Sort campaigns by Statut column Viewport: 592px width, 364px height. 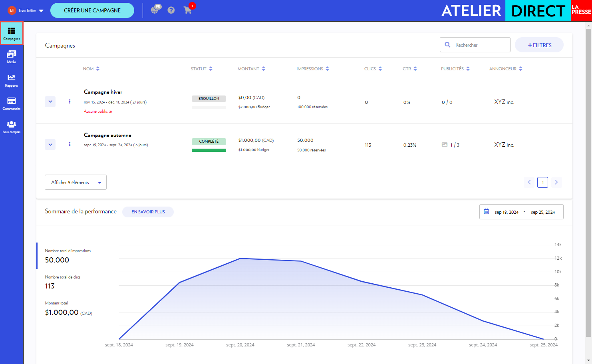202,69
